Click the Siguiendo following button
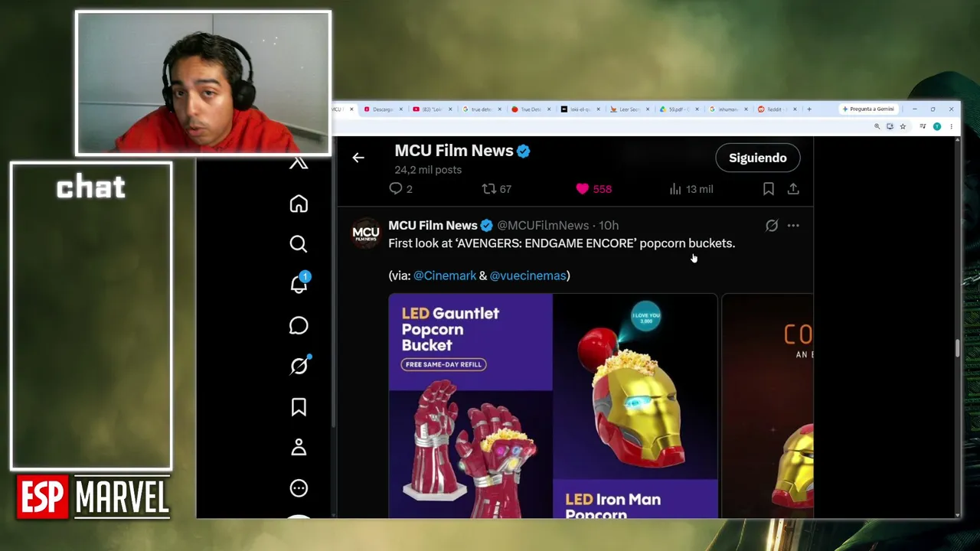The height and width of the screenshot is (551, 980). click(758, 158)
